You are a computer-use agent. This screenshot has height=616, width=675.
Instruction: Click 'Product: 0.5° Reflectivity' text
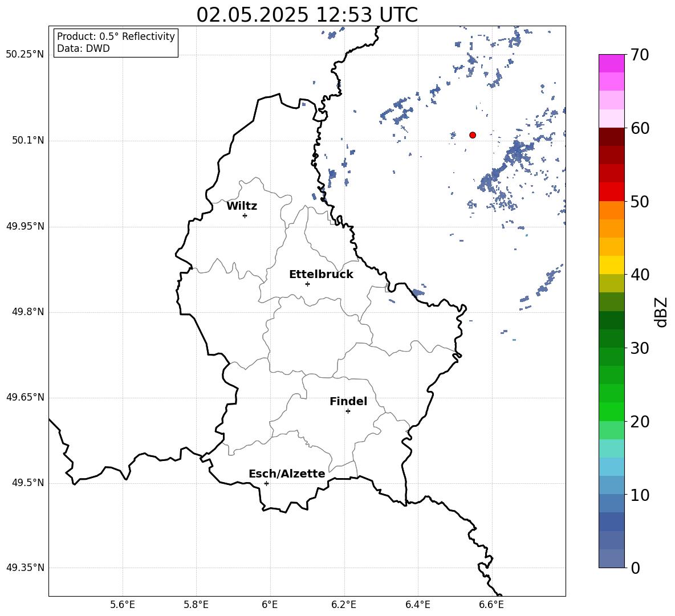[116, 36]
